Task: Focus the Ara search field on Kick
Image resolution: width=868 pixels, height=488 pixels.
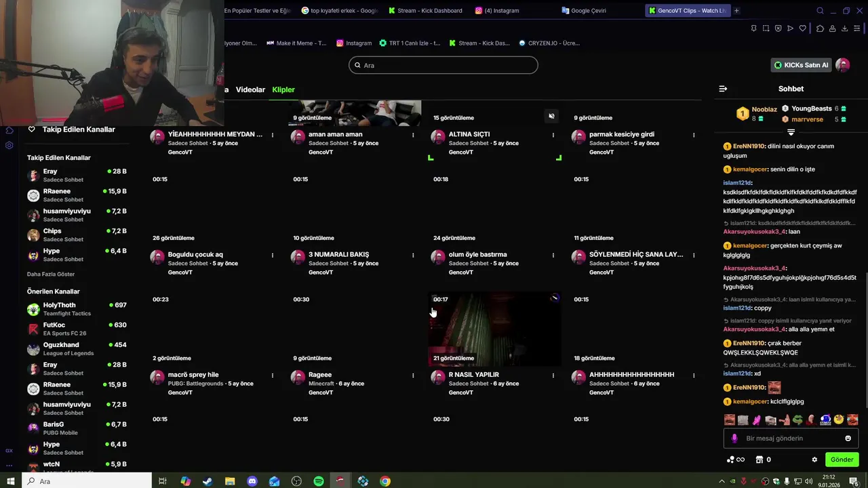Action: pos(443,65)
